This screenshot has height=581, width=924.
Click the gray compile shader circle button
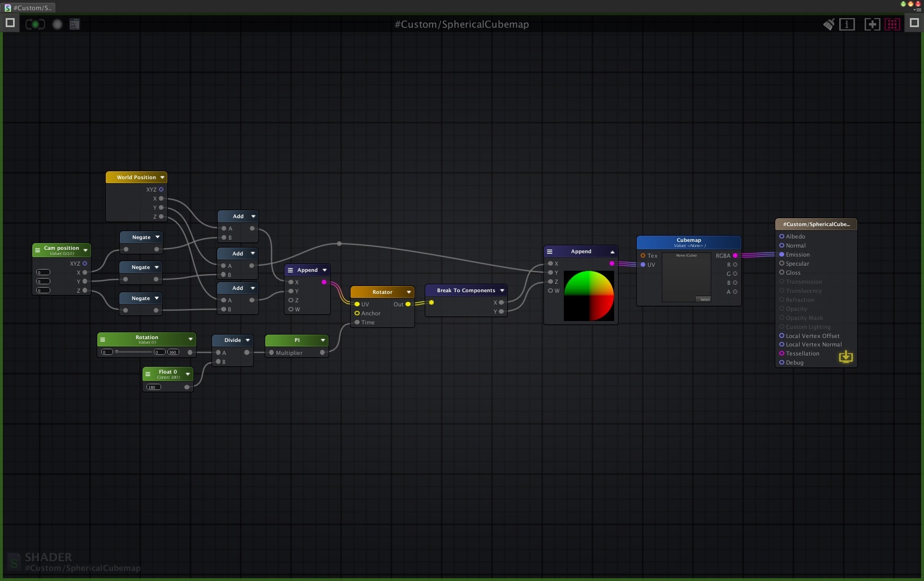tap(57, 24)
